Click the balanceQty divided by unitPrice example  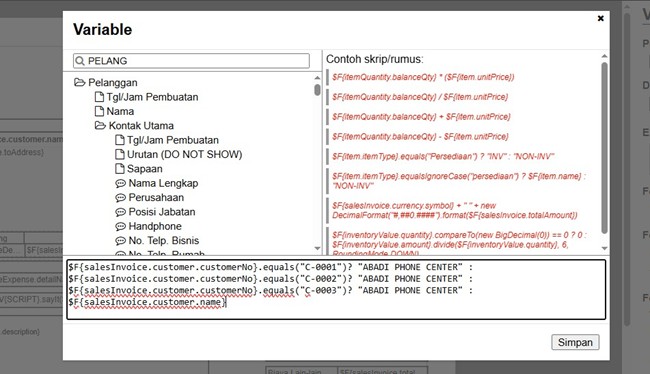point(420,97)
